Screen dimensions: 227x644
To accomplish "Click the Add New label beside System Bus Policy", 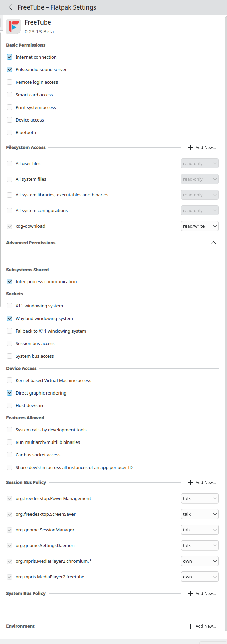I will (x=206, y=593).
